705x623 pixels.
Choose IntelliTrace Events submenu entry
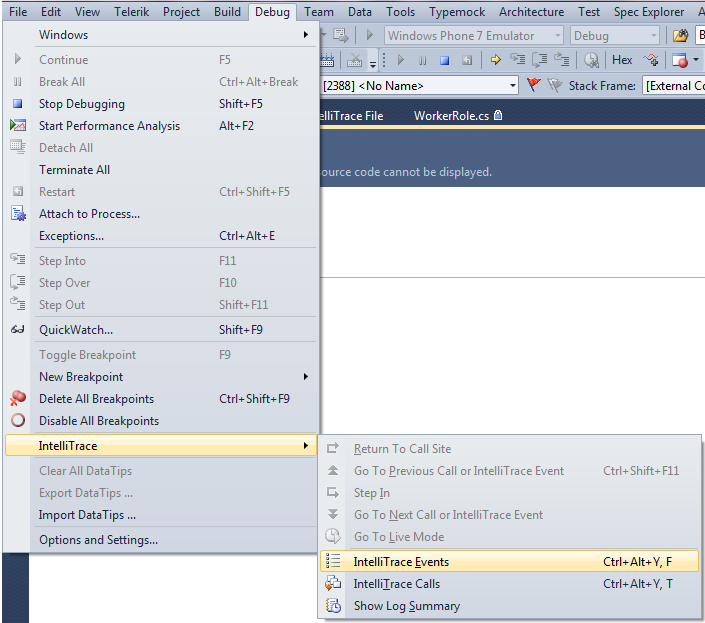(509, 561)
